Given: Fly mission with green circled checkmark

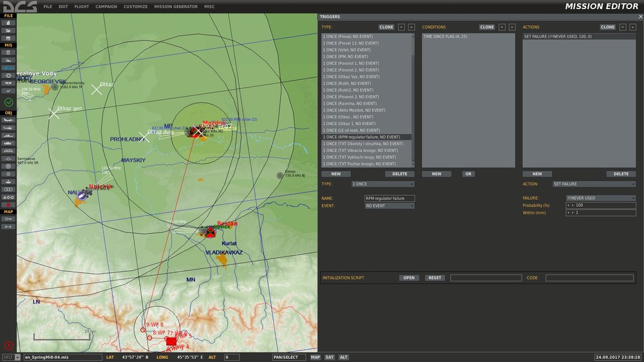Looking at the screenshot, I should point(8,102).
